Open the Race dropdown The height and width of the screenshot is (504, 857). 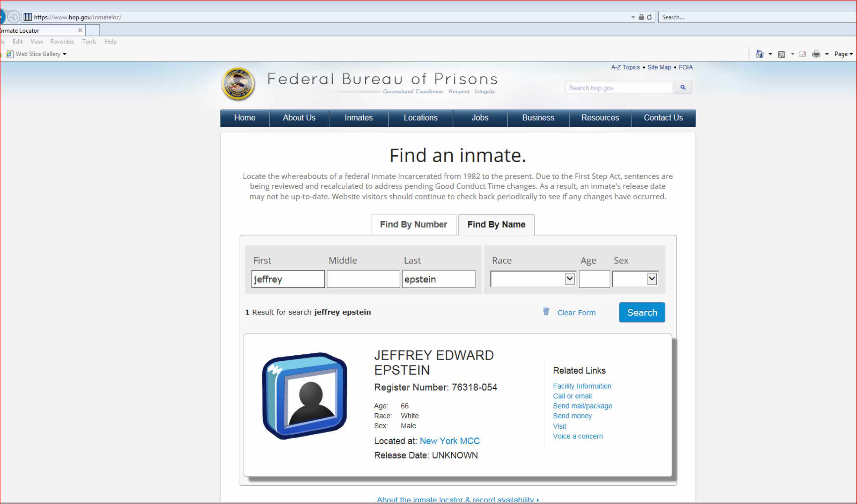pyautogui.click(x=569, y=279)
